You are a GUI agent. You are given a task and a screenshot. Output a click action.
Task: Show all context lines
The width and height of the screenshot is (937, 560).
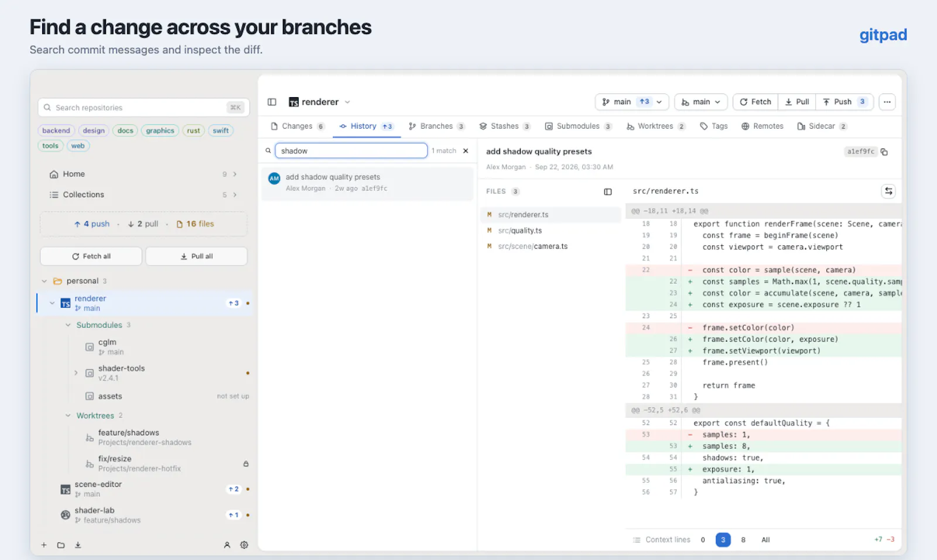tap(765, 540)
